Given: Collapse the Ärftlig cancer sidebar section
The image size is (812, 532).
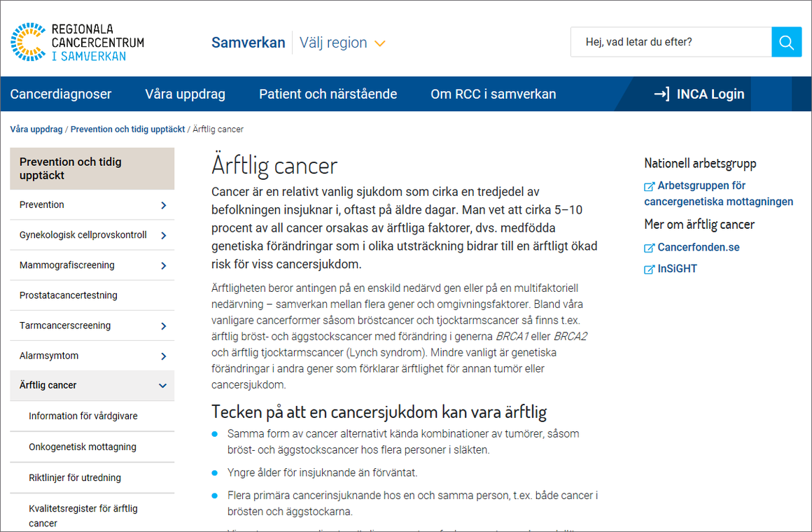Looking at the screenshot, I should coord(162,386).
